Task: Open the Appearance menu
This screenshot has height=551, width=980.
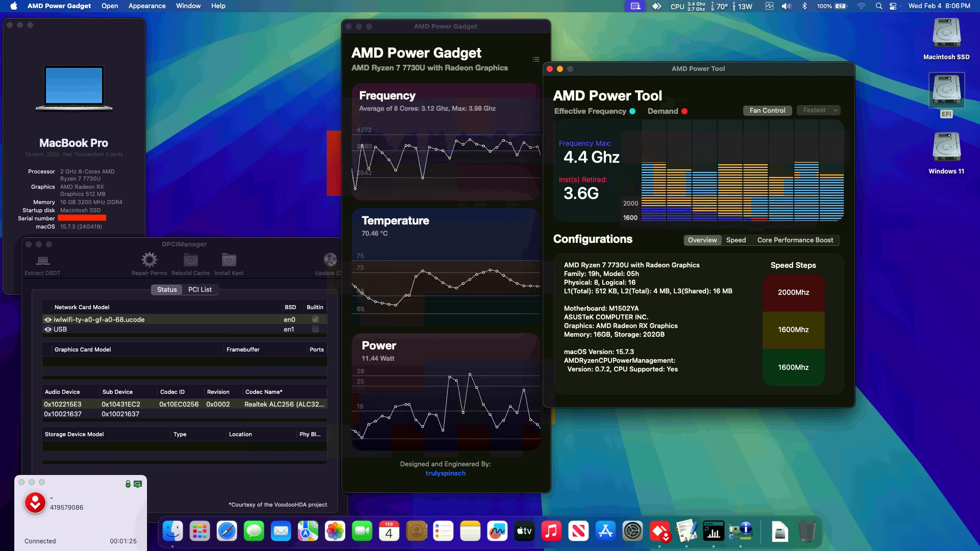Action: pos(147,6)
